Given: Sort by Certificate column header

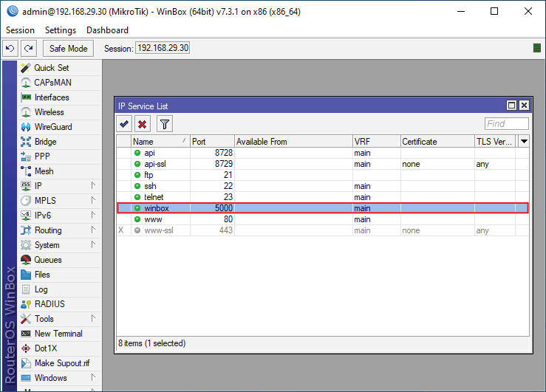Looking at the screenshot, I should 437,142.
